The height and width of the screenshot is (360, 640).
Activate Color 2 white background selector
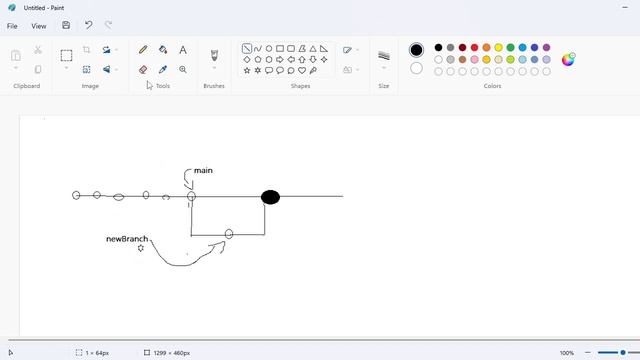point(416,68)
